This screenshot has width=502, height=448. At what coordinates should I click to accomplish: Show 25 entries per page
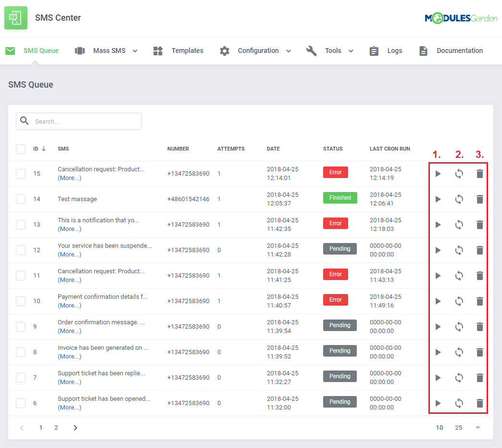[x=458, y=427]
